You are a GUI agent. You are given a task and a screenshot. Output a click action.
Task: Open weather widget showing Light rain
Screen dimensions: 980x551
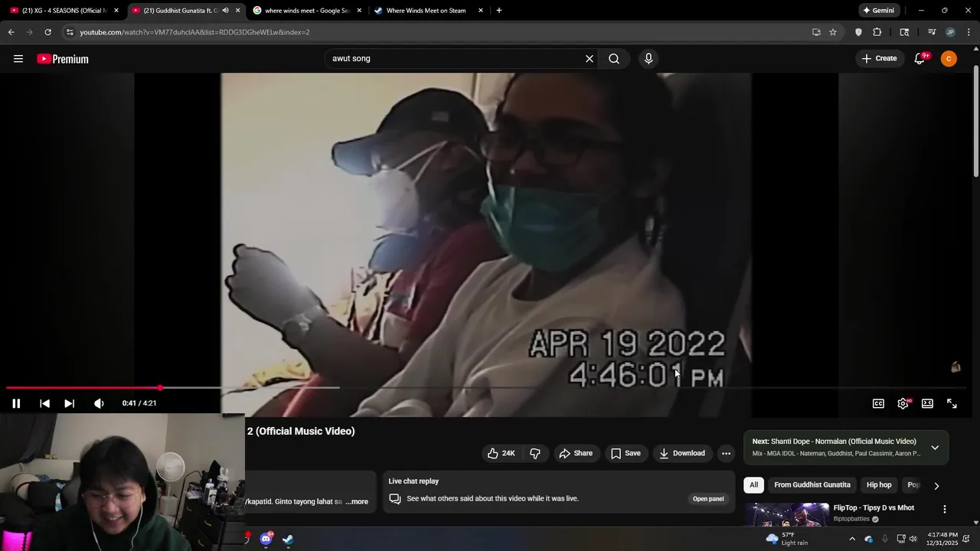[x=787, y=539]
